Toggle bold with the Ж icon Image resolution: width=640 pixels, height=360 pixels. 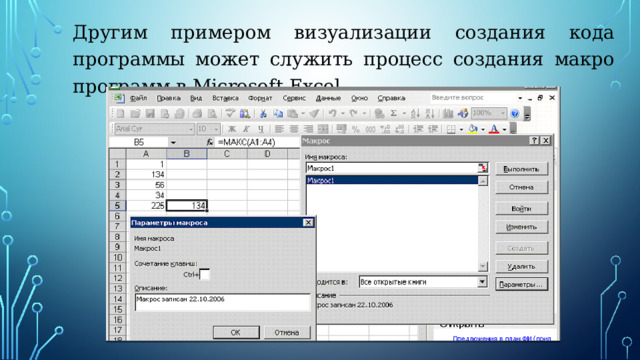point(232,129)
